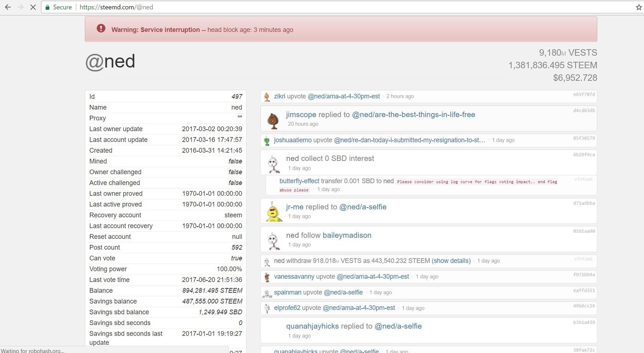The width and height of the screenshot is (644, 353).
Task: Open spainman's avatar icon
Action: point(267,293)
